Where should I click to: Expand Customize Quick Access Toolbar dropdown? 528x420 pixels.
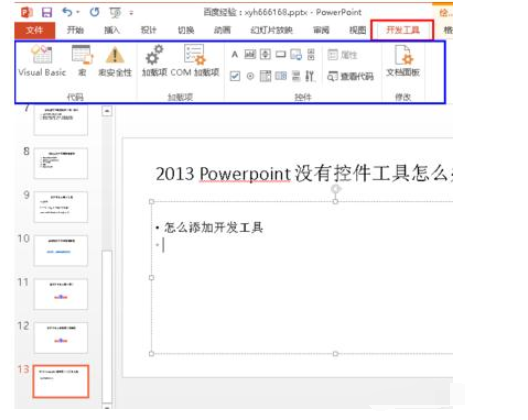(131, 13)
